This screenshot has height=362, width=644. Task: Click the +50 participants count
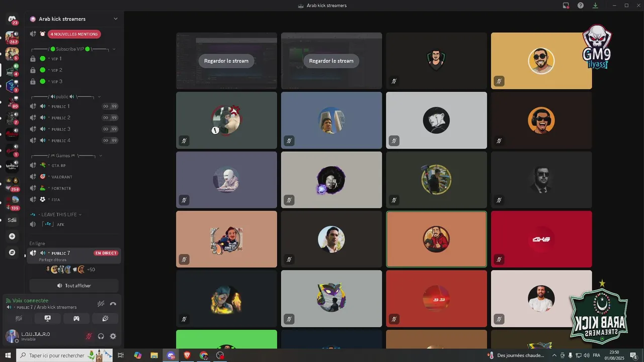click(91, 269)
